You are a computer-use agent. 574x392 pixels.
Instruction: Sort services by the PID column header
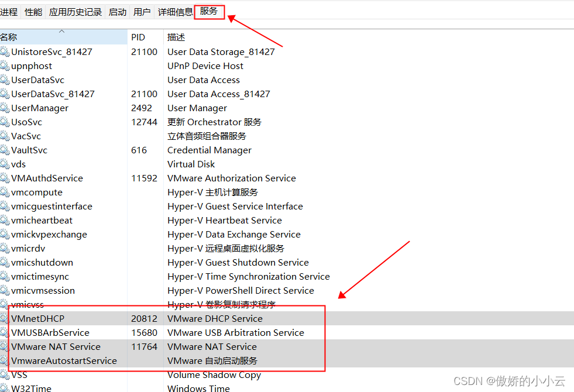tap(145, 37)
